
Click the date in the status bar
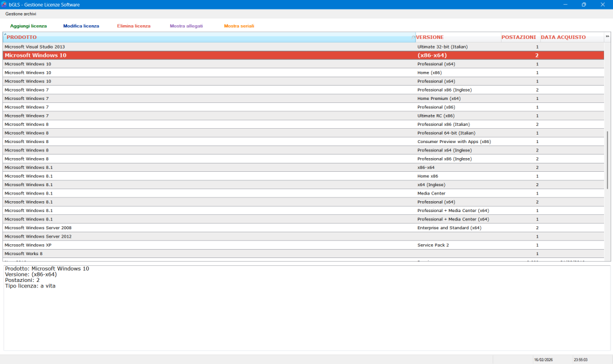point(544,360)
